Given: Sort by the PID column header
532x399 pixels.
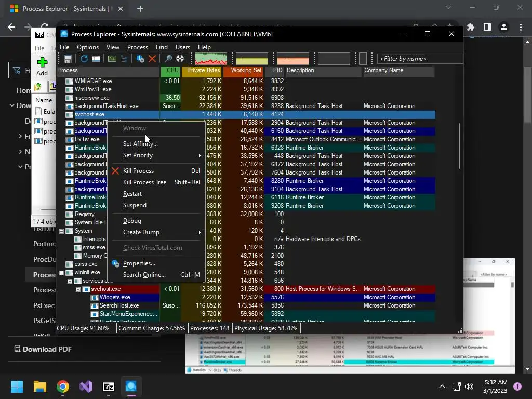Looking at the screenshot, I should [x=275, y=70].
